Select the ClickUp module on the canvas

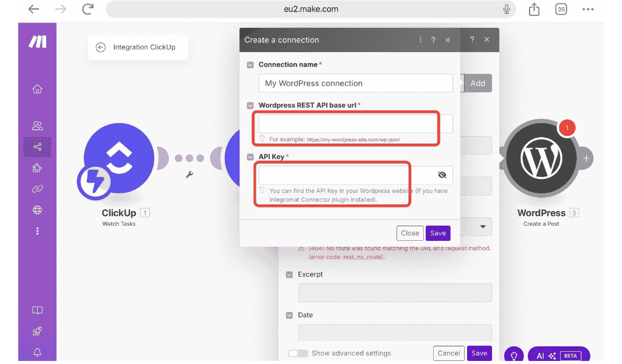coord(119,158)
